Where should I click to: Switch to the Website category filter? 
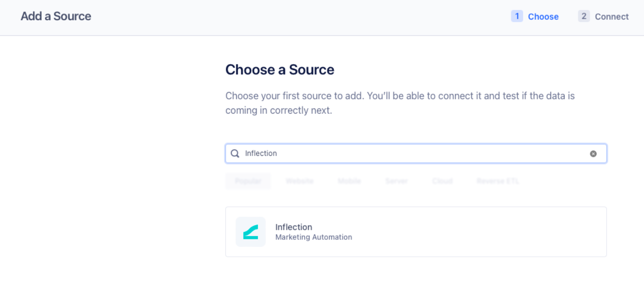coord(300,181)
